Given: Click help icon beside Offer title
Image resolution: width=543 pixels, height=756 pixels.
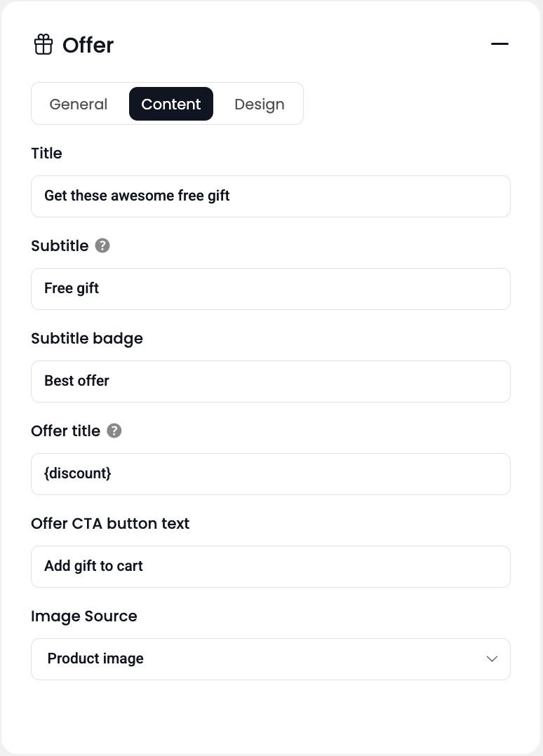Looking at the screenshot, I should tap(114, 431).
